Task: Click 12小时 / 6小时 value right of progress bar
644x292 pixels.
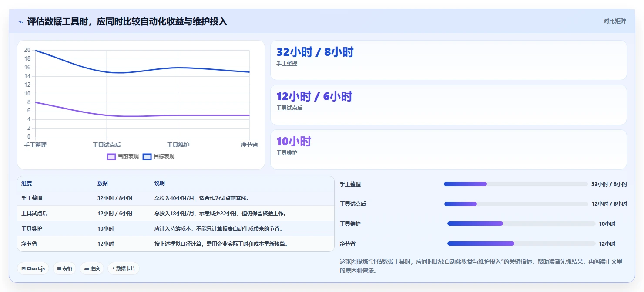Action: [609, 204]
